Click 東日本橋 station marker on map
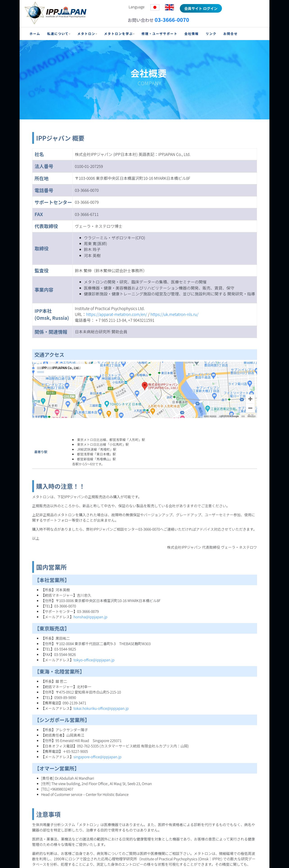The height and width of the screenshot is (868, 289). coord(159,373)
